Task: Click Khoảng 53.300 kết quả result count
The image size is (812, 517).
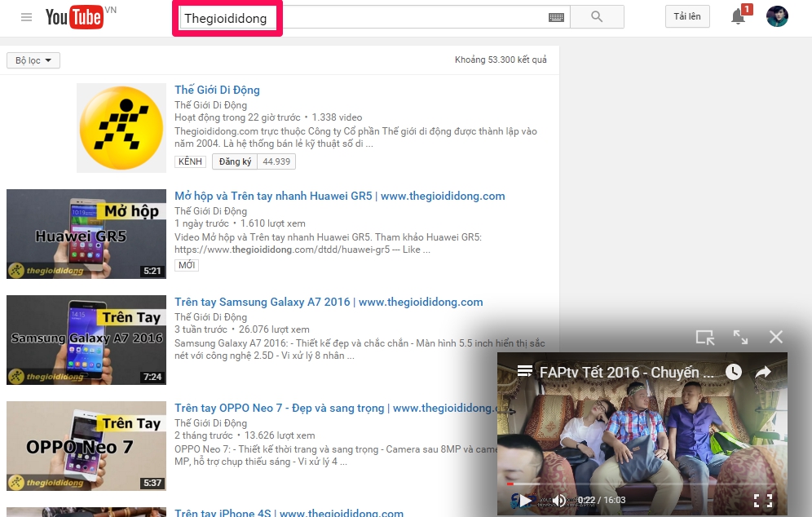Action: 501,60
